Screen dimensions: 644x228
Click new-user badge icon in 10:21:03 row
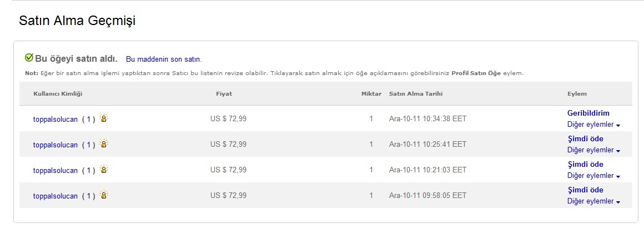[x=104, y=169]
